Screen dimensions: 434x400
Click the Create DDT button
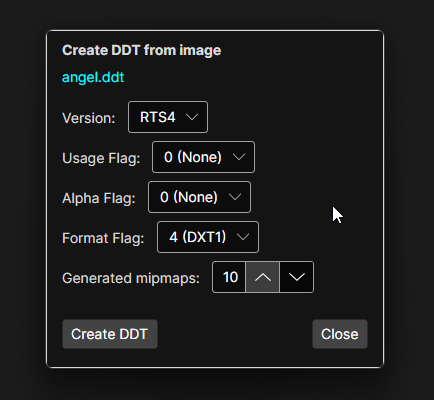coord(110,334)
